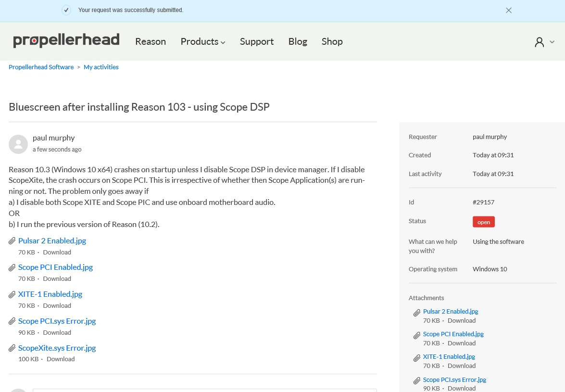Expand the chevron next to user icon
This screenshot has height=392, width=565.
552,42
